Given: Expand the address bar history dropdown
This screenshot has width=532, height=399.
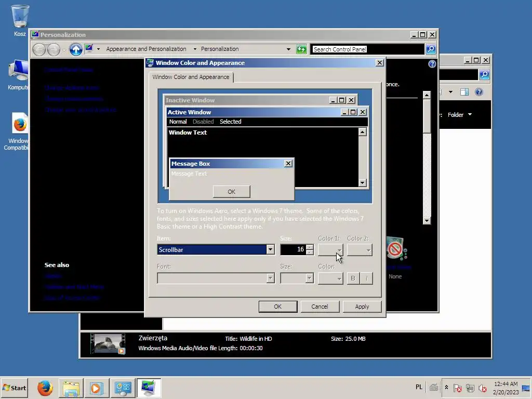Looking at the screenshot, I should pos(288,49).
